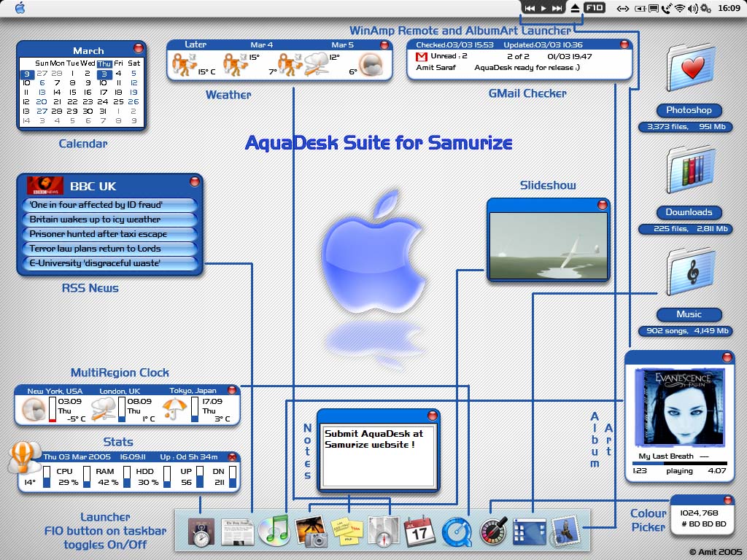Click the Notes text area
This screenshot has height=560, width=747.
click(x=379, y=457)
